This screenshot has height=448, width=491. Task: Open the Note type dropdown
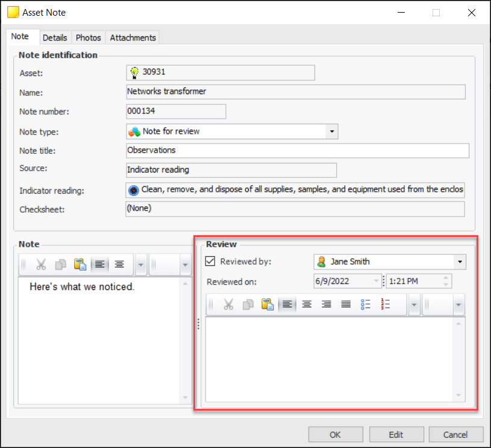(x=331, y=131)
